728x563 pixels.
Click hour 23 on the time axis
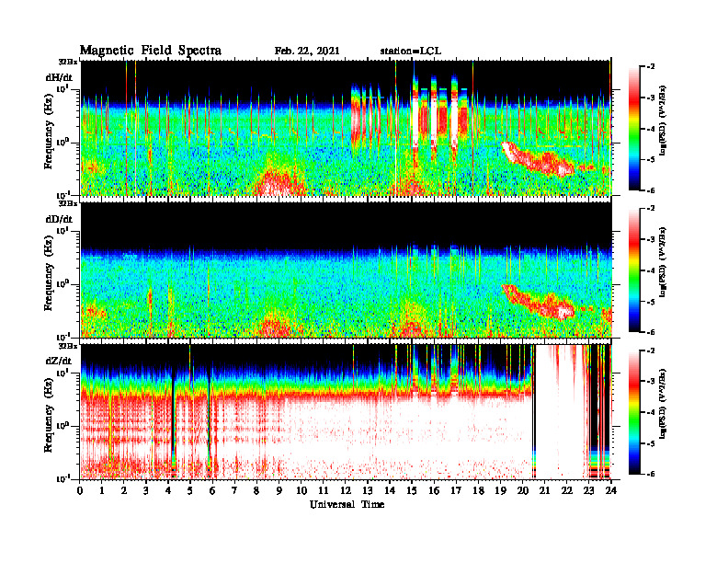click(x=588, y=491)
